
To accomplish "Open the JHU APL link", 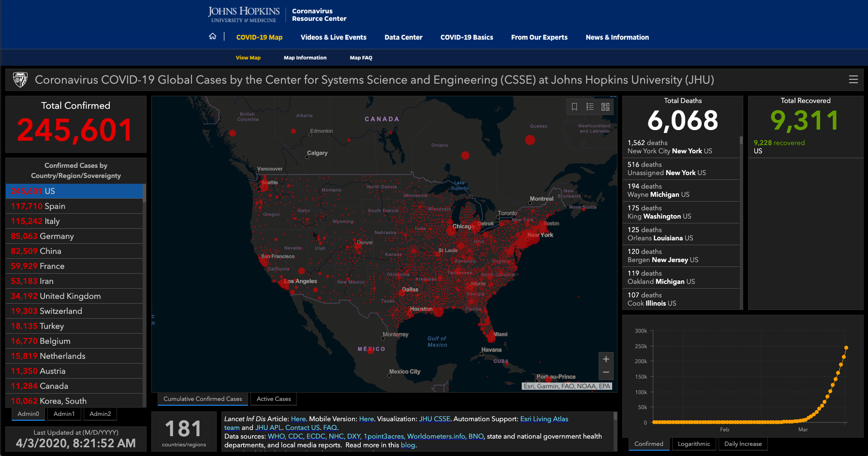I will point(268,428).
